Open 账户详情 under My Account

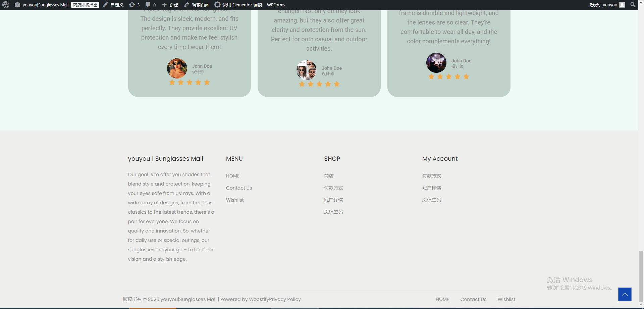[x=431, y=188]
